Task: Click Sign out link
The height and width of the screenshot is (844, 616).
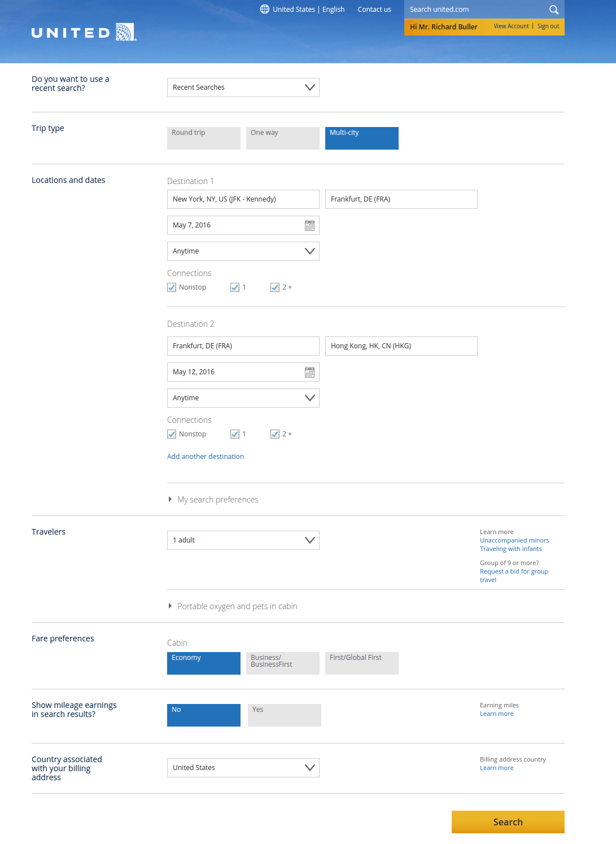Action: [x=548, y=26]
